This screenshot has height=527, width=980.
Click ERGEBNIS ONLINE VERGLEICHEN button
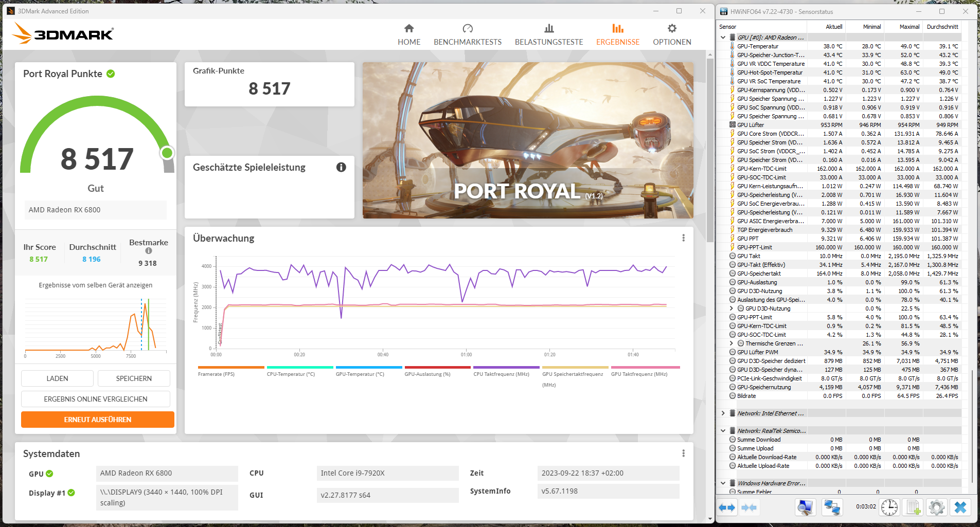click(96, 399)
